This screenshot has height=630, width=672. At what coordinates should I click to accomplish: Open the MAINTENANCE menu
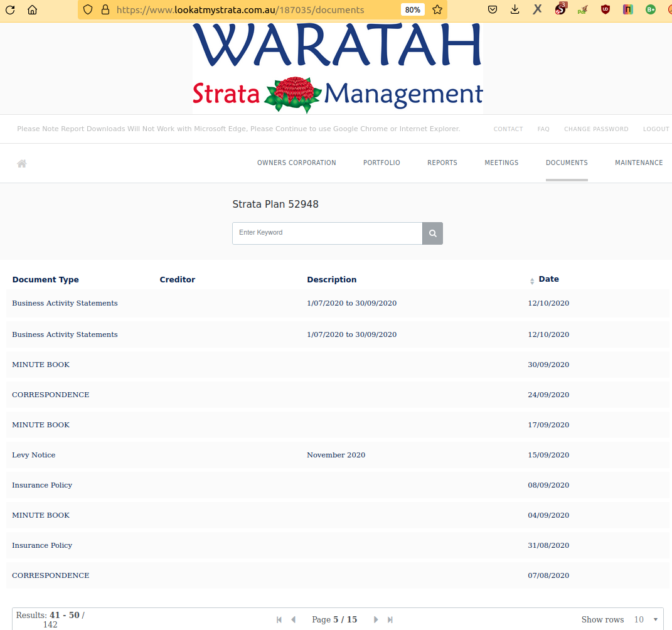pos(639,163)
